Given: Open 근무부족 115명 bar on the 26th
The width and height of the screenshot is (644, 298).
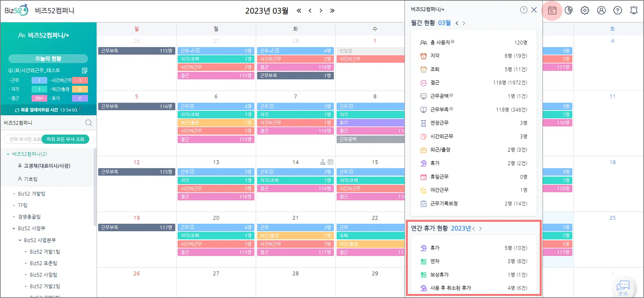Looking at the screenshot, I should tap(137, 51).
